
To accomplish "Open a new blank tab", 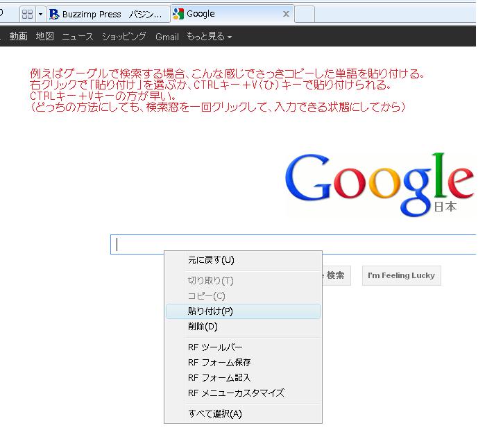I will [x=305, y=14].
